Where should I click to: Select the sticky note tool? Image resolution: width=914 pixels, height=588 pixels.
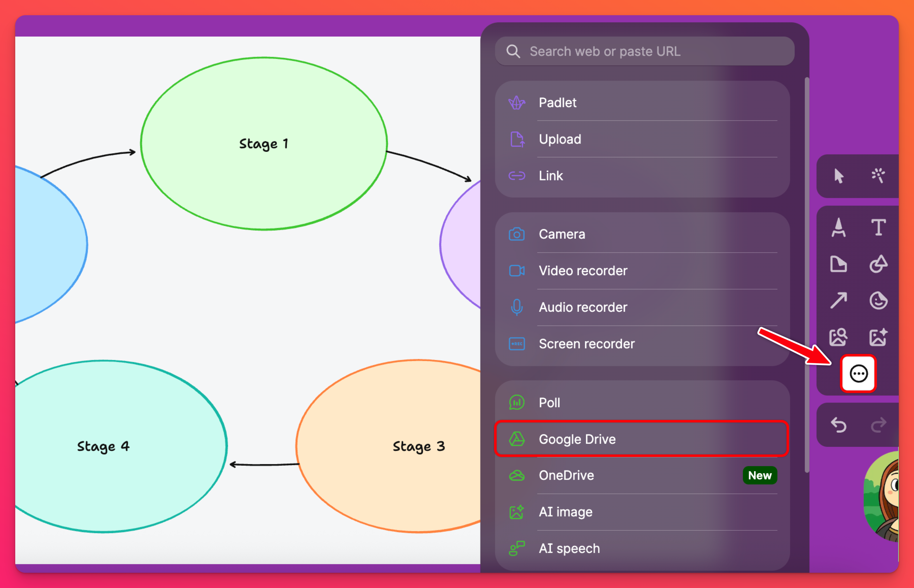[838, 264]
